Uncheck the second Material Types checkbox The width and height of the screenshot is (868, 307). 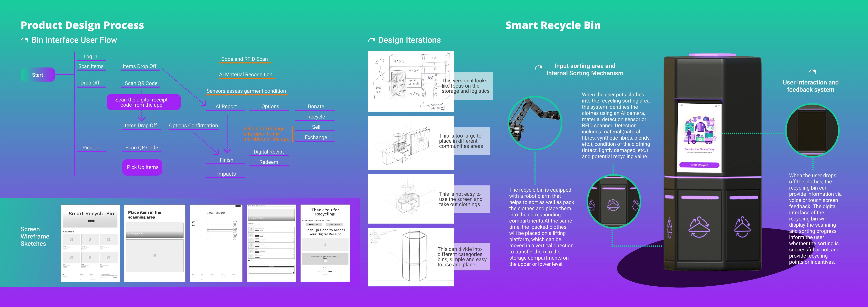192,223
